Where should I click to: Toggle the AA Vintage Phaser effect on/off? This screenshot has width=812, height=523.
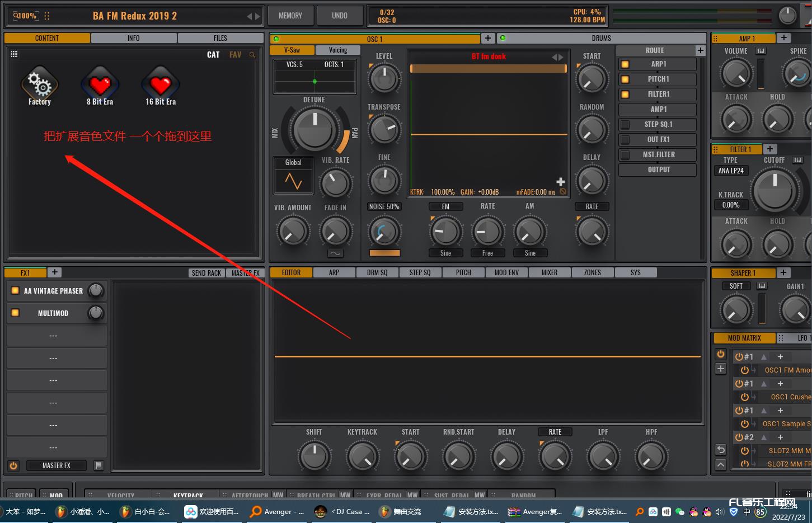point(16,291)
